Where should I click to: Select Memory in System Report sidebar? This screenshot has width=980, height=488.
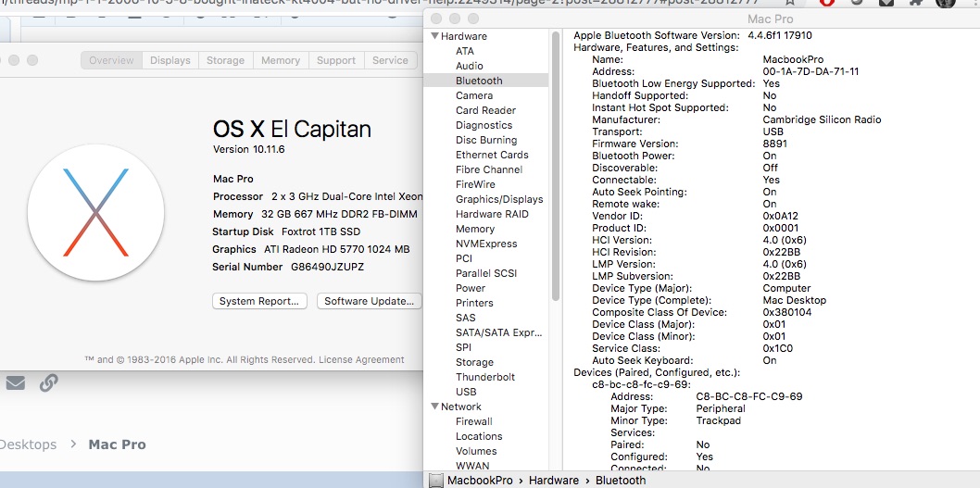coord(475,229)
